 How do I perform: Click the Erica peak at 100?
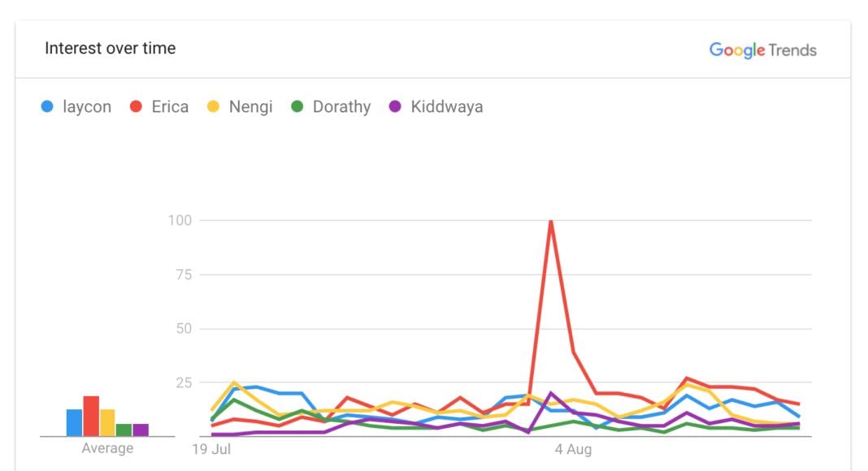[x=551, y=222]
